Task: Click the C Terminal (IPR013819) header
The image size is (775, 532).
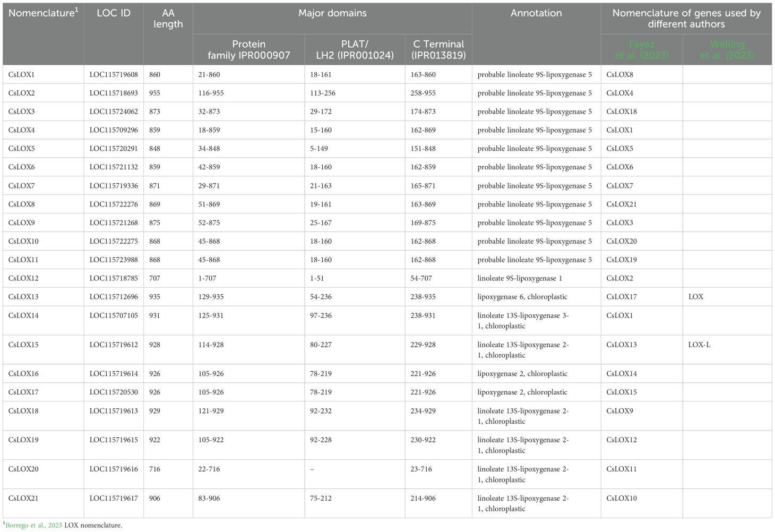Action: [438, 49]
